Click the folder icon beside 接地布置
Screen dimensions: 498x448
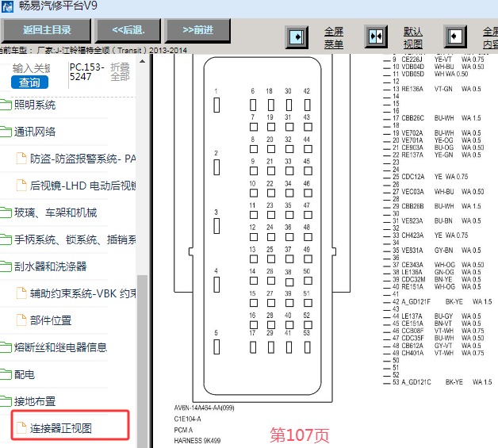coord(6,401)
